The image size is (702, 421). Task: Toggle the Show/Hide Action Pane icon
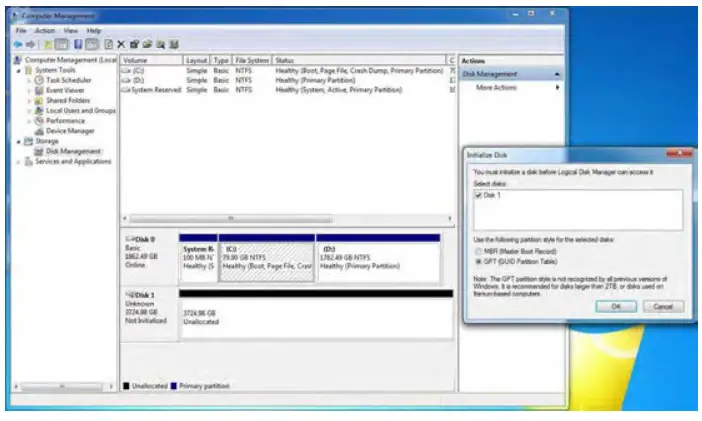[92, 44]
